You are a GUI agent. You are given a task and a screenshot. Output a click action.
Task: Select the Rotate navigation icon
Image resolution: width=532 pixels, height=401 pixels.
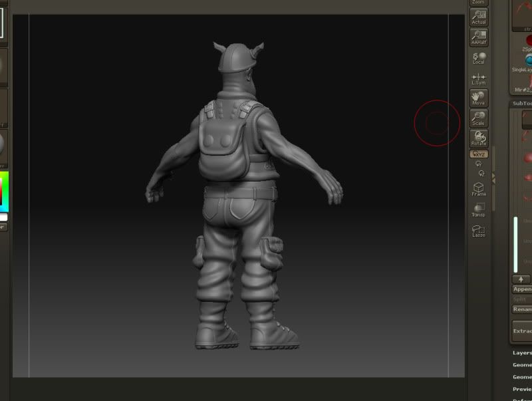pos(479,138)
